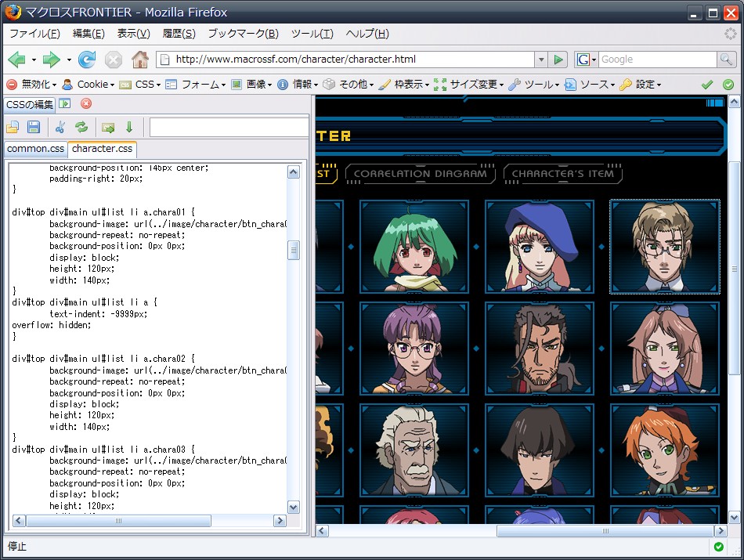The image size is (744, 560).
Task: Go to the Firefox Home page
Action: coord(139,60)
